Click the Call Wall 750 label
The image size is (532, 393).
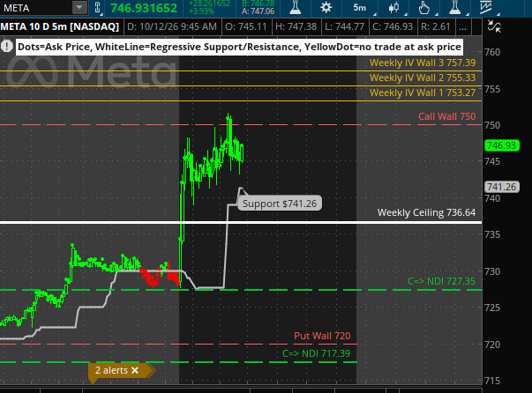point(446,116)
